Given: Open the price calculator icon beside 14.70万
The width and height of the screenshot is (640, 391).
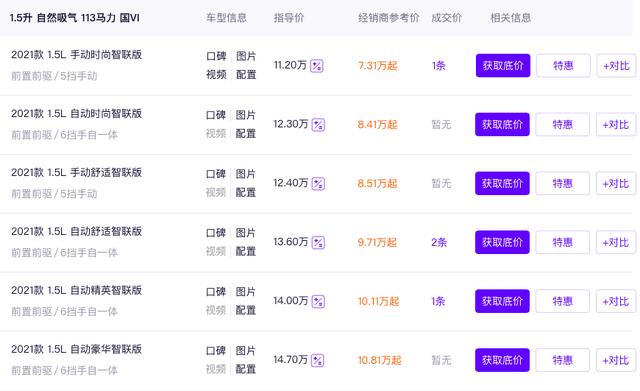Looking at the screenshot, I should coord(317,360).
